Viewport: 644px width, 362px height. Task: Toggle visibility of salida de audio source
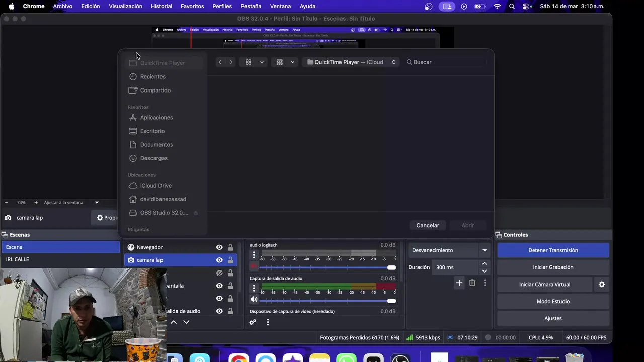pos(219,311)
